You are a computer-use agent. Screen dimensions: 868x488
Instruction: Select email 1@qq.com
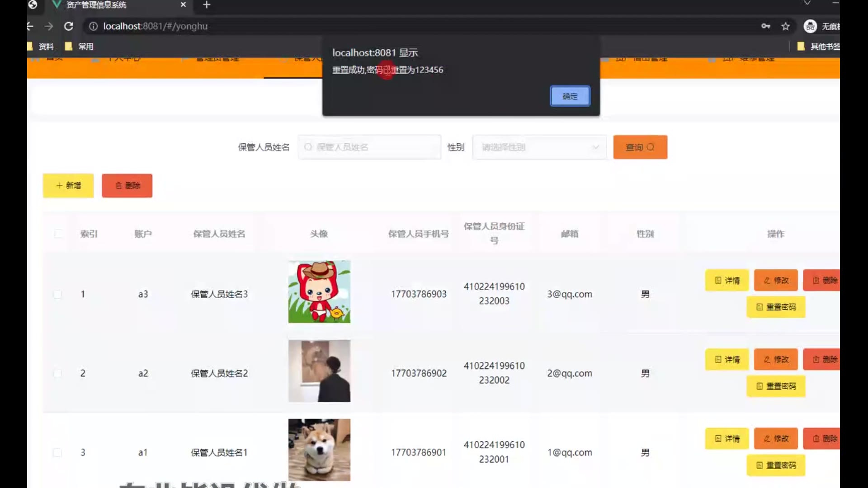[x=570, y=452]
